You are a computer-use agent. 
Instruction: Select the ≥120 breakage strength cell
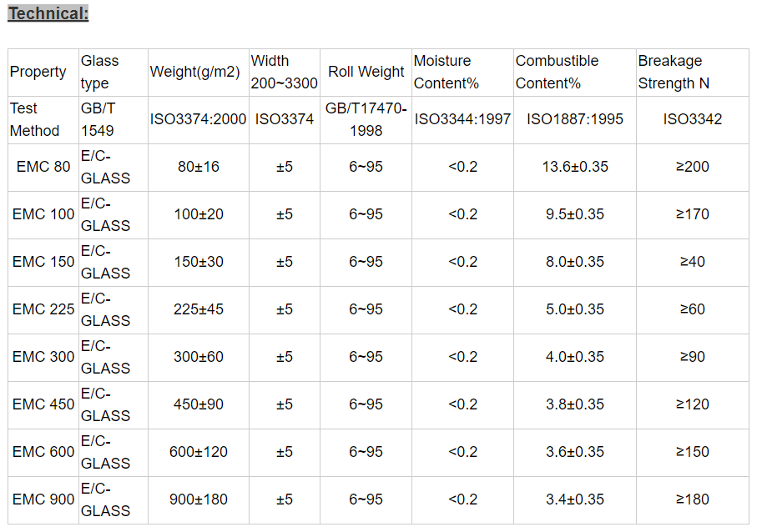(x=692, y=404)
